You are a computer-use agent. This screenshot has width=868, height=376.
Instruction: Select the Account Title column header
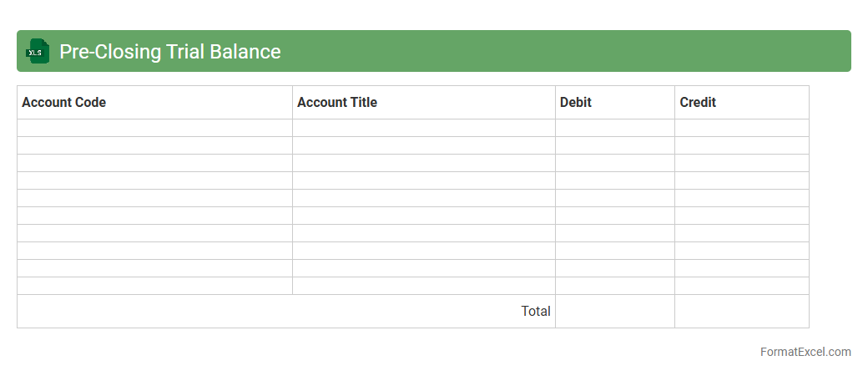(x=423, y=102)
